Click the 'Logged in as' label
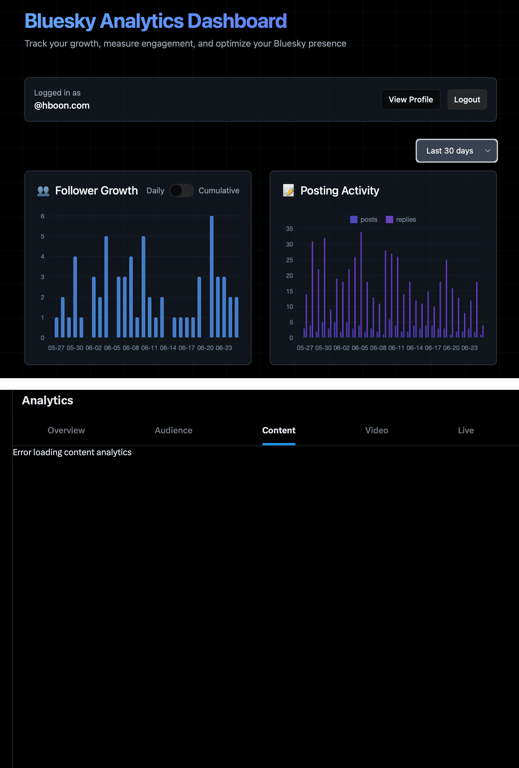 (57, 93)
